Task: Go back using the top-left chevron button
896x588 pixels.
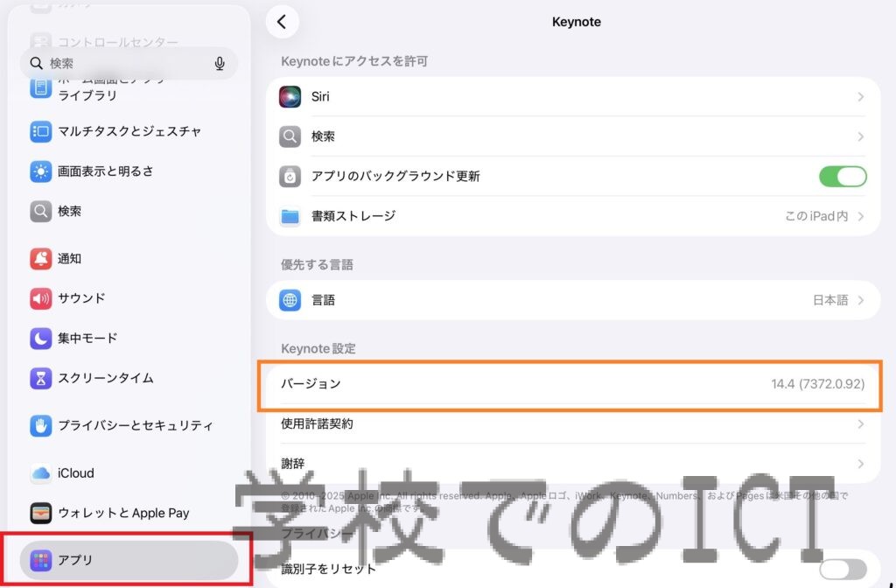Action: click(x=282, y=23)
